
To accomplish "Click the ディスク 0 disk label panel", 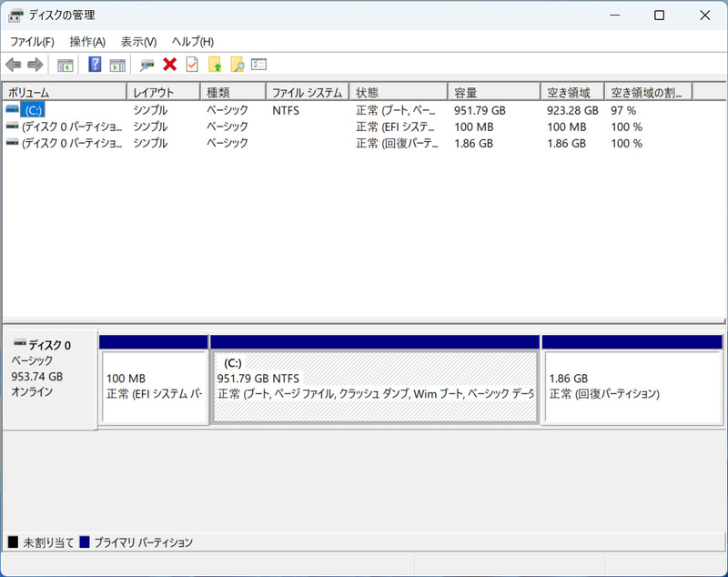I will [50, 380].
